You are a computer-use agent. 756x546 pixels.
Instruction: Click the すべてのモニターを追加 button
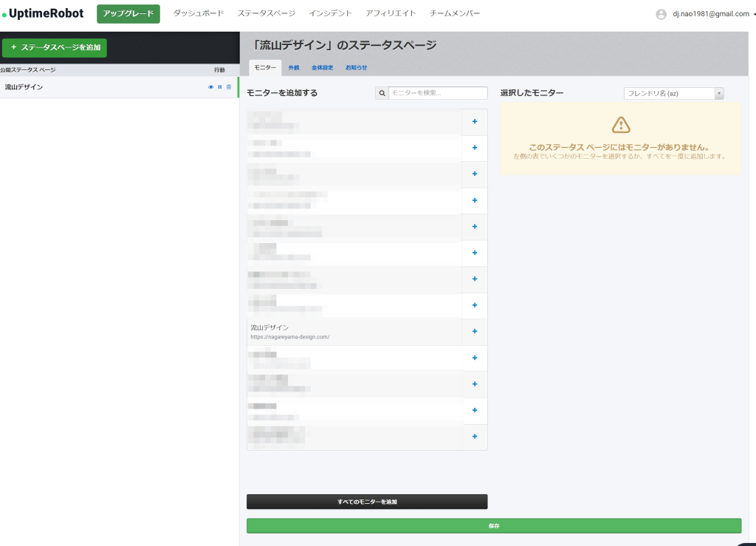(367, 502)
